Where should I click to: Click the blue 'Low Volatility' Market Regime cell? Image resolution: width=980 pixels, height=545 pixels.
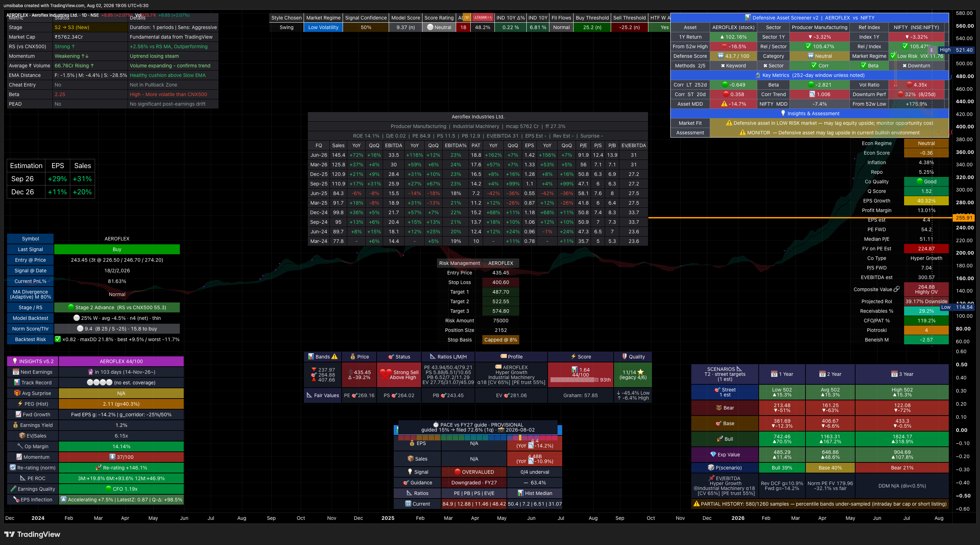(x=323, y=27)
